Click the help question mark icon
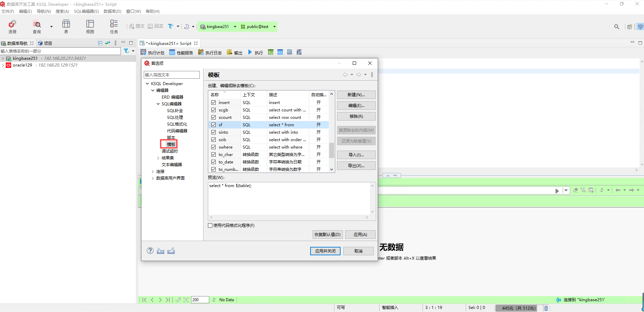Image resolution: width=644 pixels, height=312 pixels. (150, 251)
